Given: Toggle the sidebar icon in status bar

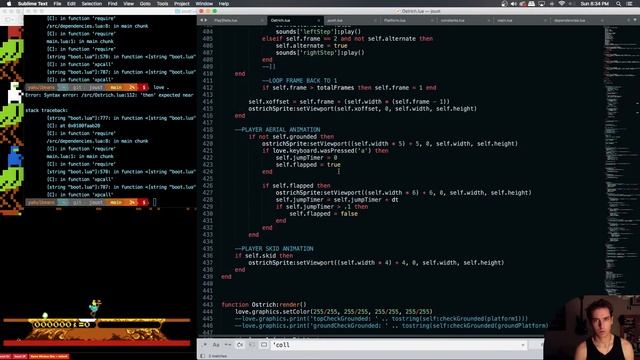Looking at the screenshot, I should point(202,356).
